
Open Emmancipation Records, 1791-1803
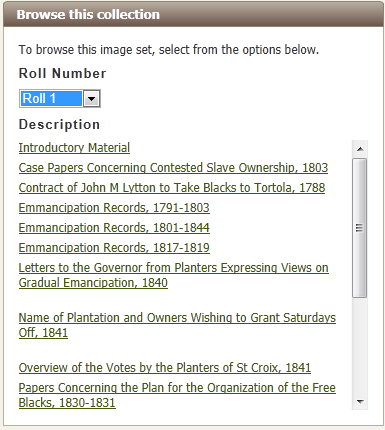(x=114, y=208)
